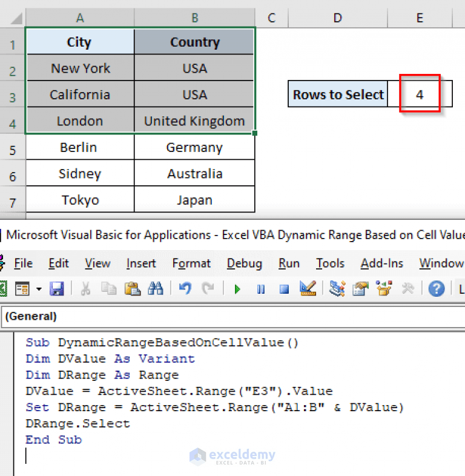Open the (General) object combo box

[x=232, y=316]
